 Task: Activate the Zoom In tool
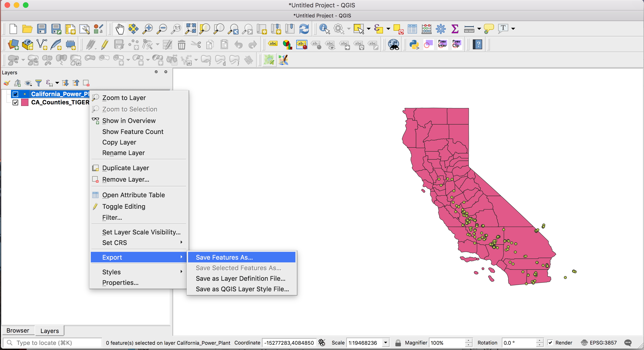point(148,28)
